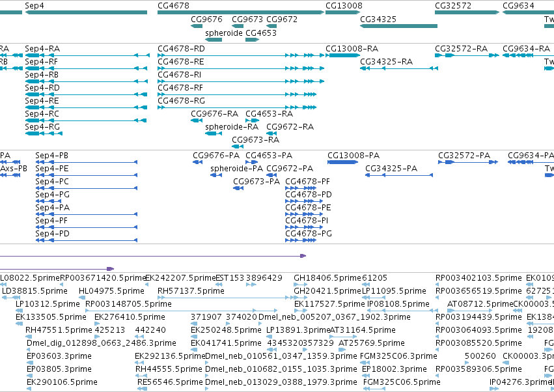554x392 pixels.
Task: Select the CG4678-PE protein label
Action: (308, 208)
